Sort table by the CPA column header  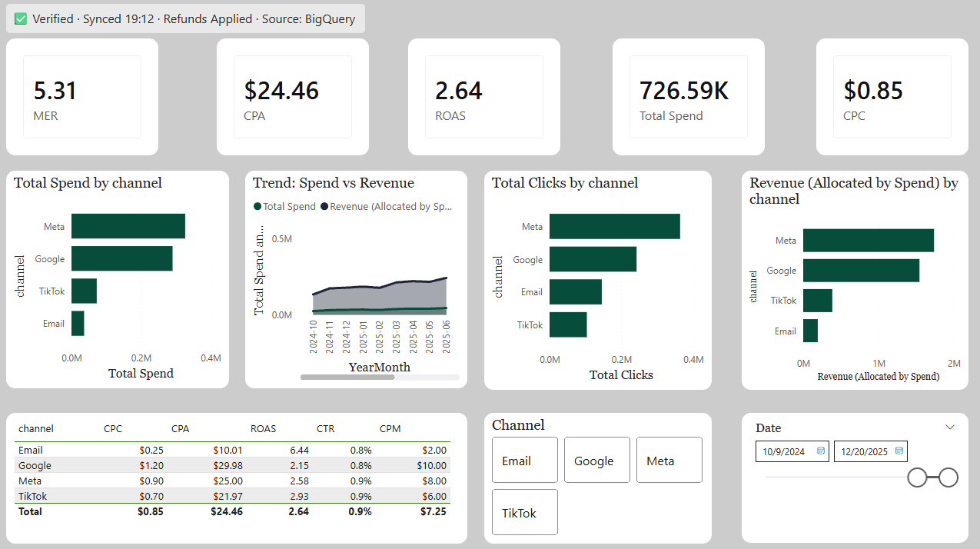click(181, 429)
